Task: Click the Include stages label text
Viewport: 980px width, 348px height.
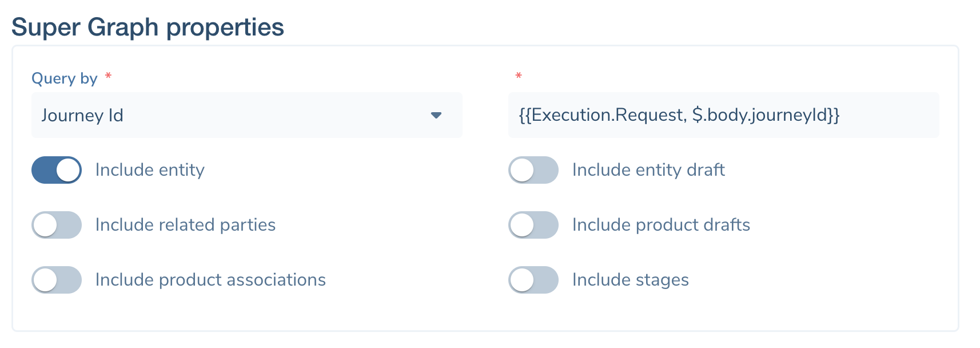Action: click(x=630, y=279)
